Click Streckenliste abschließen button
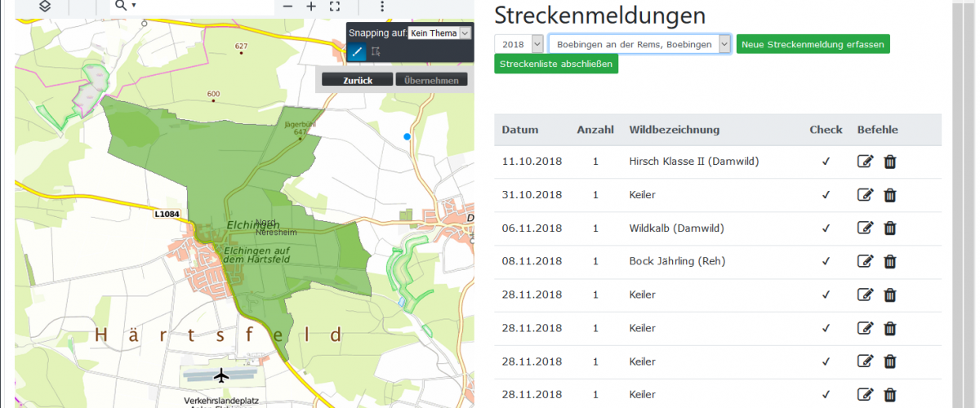This screenshot has height=408, width=980. [x=556, y=64]
